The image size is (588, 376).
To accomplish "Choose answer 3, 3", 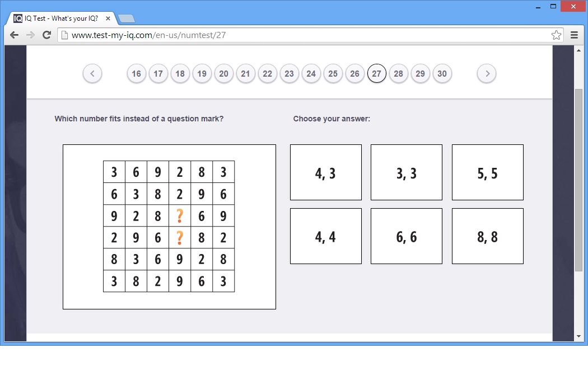I will [407, 172].
